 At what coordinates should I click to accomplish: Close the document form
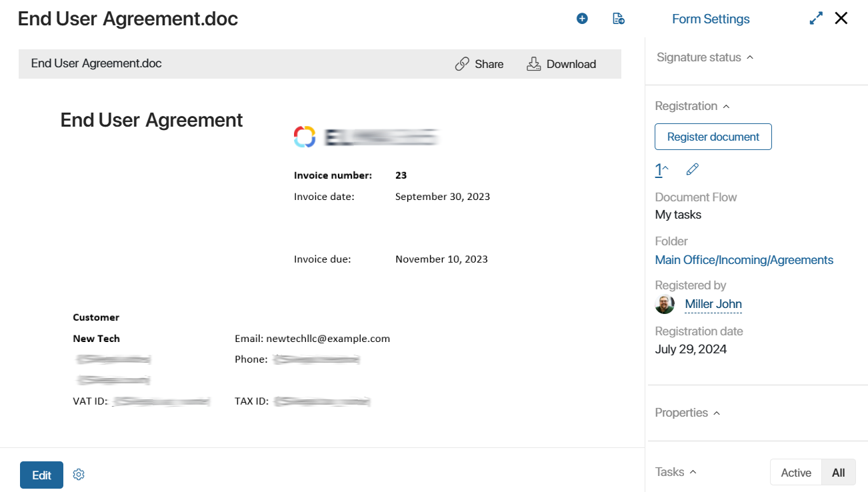click(841, 19)
